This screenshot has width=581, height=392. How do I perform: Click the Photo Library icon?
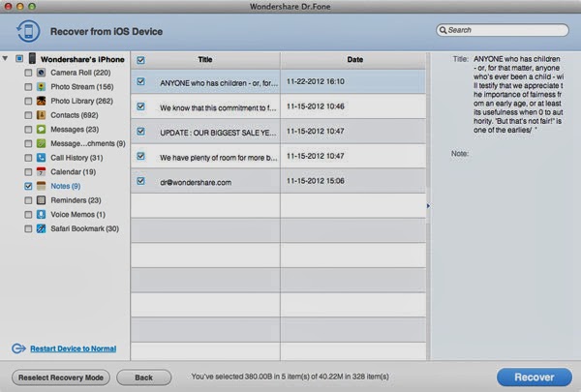pos(41,101)
